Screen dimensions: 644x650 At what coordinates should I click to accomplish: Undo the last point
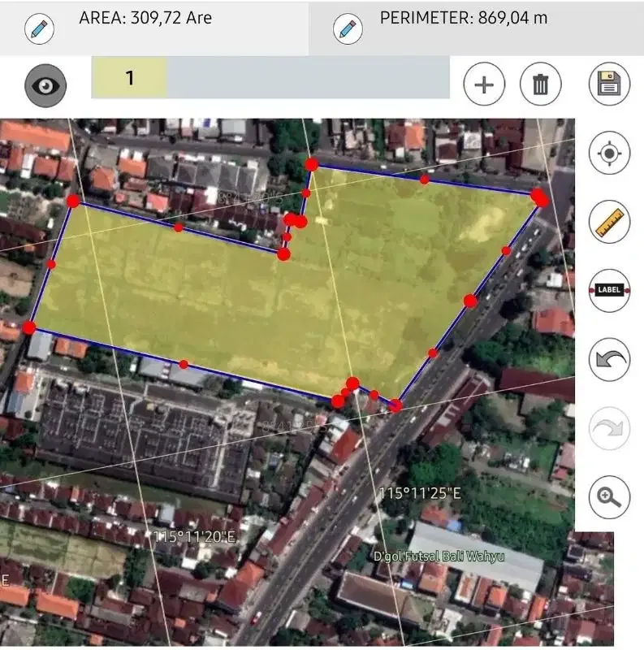pyautogui.click(x=609, y=359)
